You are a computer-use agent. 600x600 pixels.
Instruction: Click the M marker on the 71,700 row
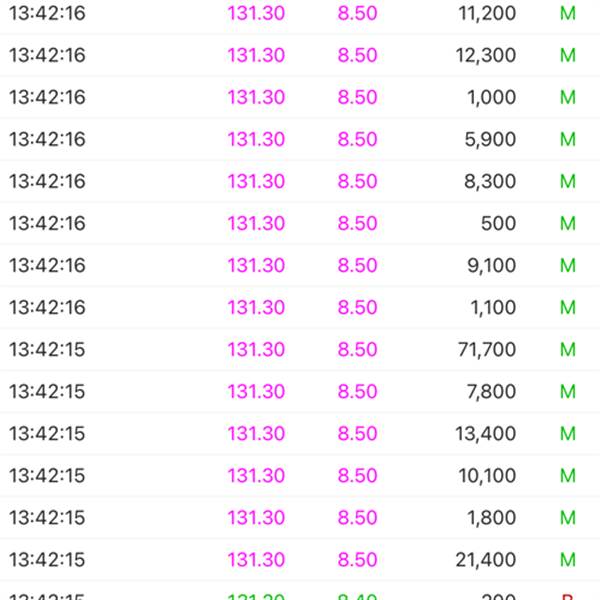point(568,349)
